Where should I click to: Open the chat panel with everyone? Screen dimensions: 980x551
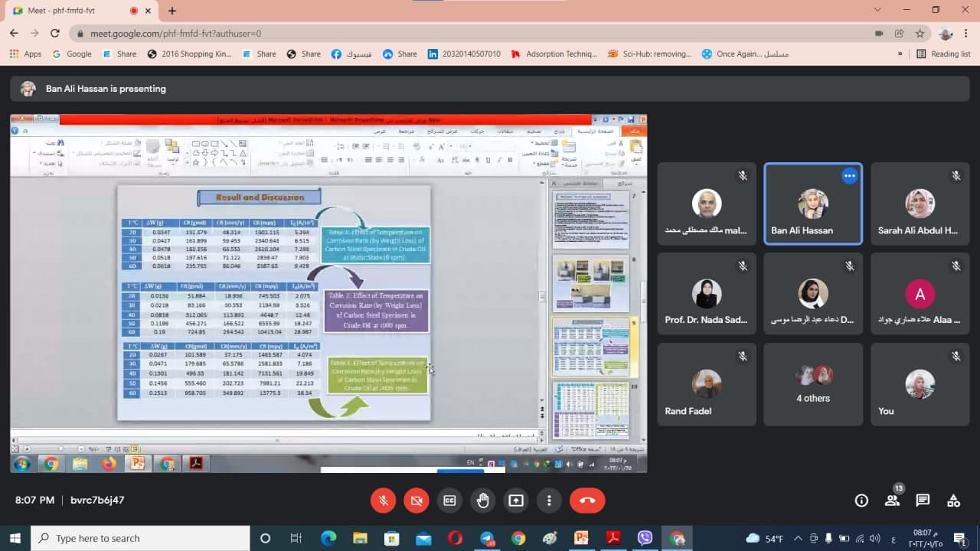pos(923,500)
